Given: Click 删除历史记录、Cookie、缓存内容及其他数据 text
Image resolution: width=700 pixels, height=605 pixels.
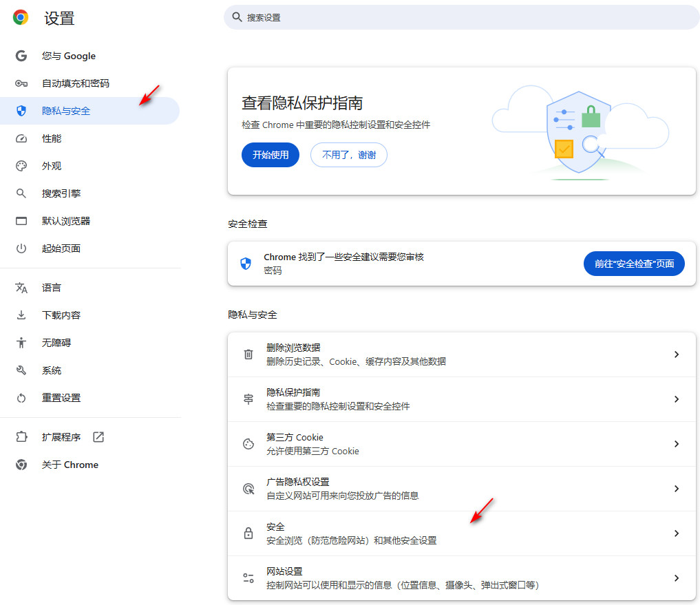Looking at the screenshot, I should coord(356,361).
